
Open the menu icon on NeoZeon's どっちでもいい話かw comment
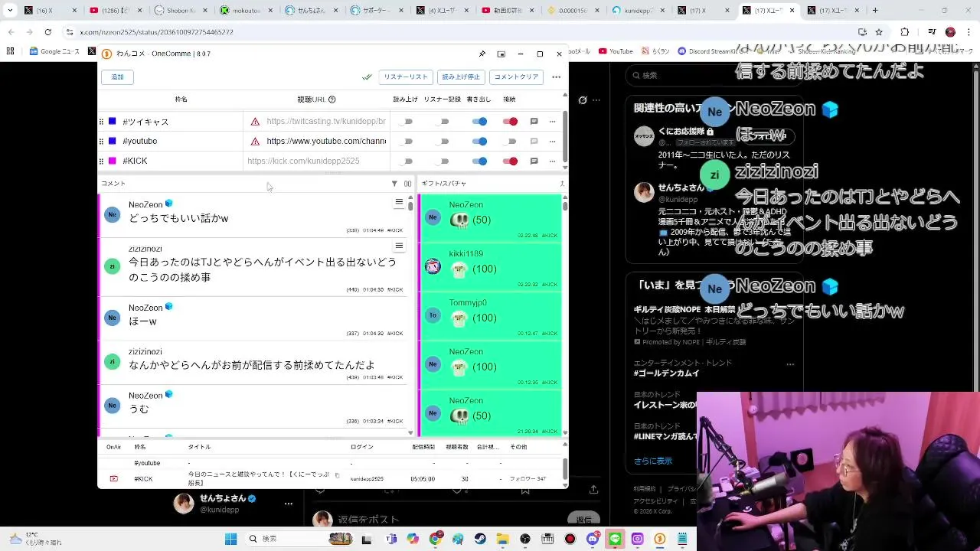coord(399,202)
